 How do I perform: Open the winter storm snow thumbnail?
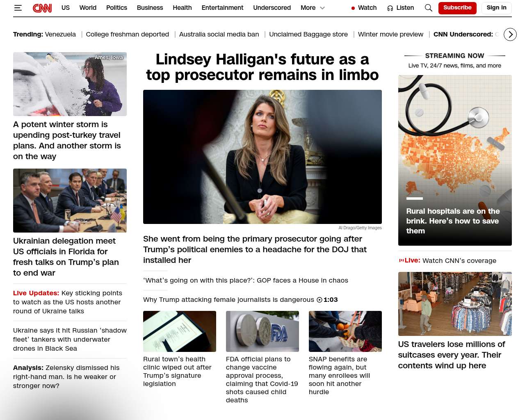point(70,84)
